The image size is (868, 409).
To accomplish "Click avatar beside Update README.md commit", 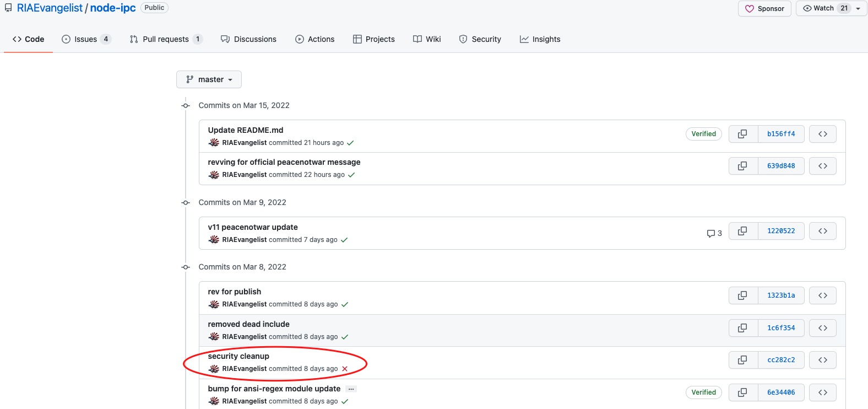I will [214, 143].
